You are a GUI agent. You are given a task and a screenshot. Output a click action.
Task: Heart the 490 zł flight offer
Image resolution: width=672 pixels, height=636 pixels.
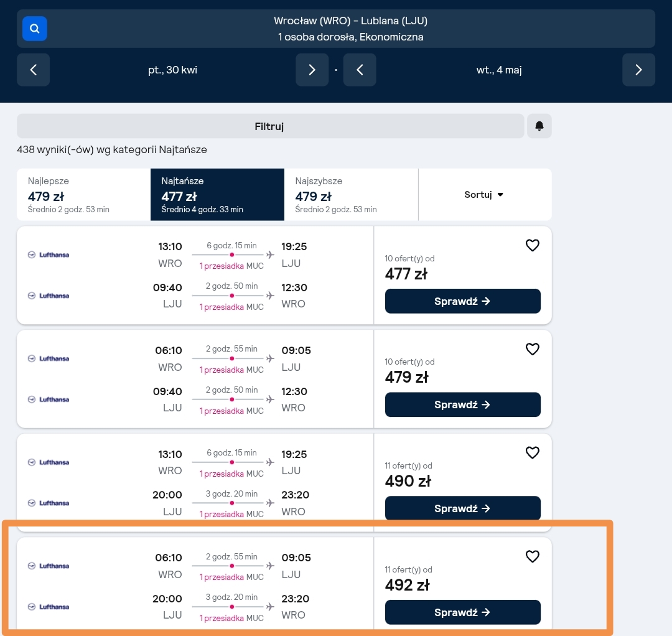tap(532, 453)
